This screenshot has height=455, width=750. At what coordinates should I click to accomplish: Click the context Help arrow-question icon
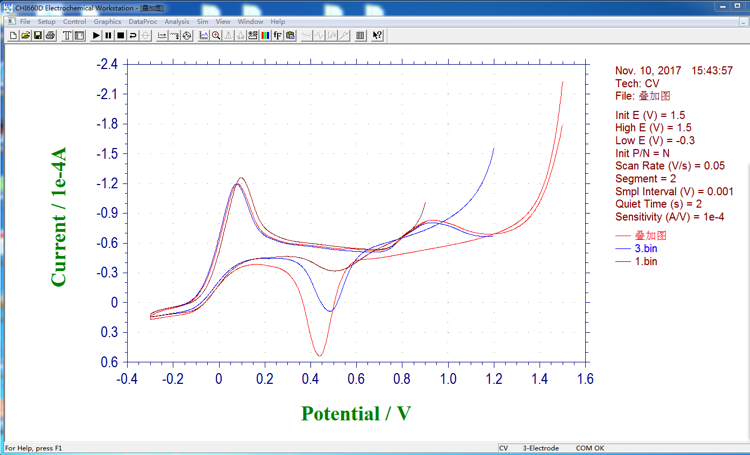click(x=377, y=35)
